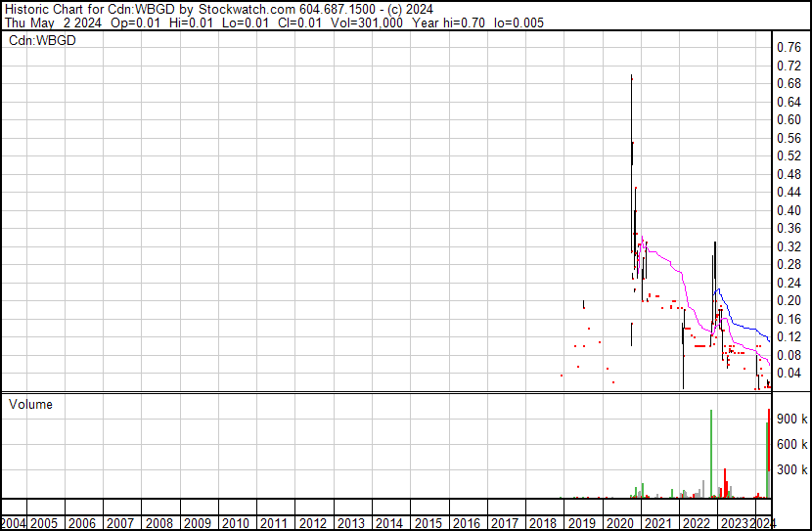Click the 2011 year label on time axis

275,524
